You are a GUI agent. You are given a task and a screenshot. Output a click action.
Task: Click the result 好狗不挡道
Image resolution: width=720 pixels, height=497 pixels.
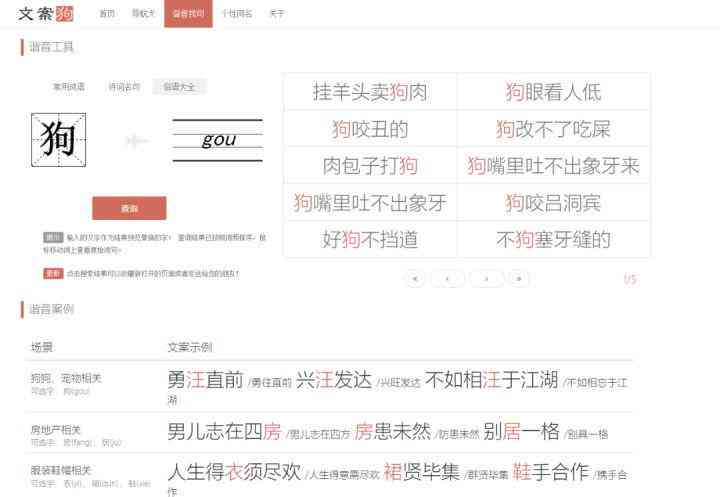pos(370,239)
